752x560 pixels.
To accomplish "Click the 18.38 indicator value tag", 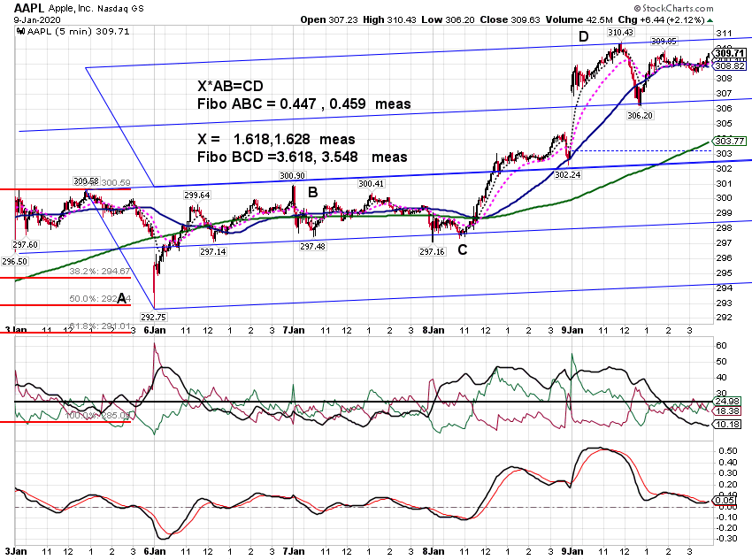I will [x=727, y=411].
